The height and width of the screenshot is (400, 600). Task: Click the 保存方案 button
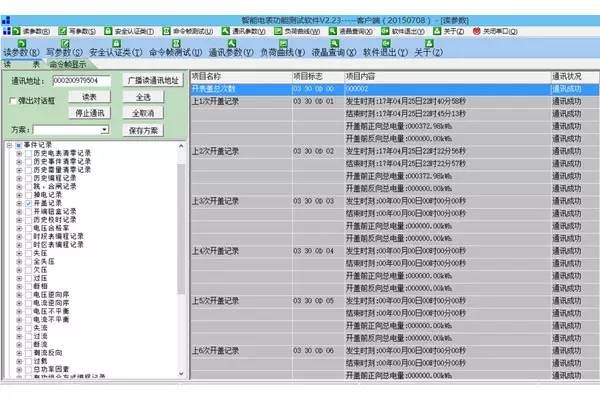(143, 131)
